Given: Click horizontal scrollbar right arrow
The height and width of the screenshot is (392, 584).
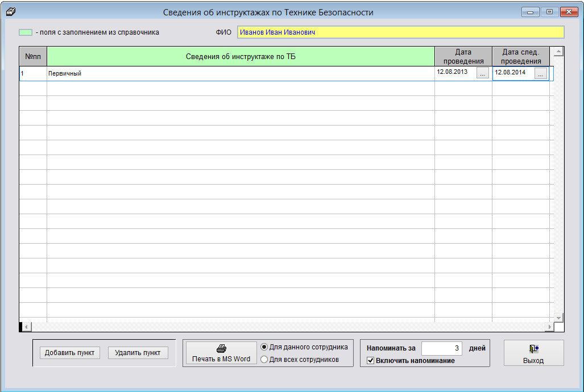Looking at the screenshot, I should point(549,327).
